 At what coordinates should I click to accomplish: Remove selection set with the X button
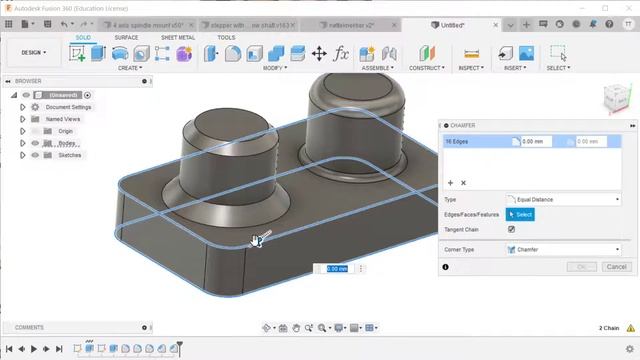tap(463, 183)
